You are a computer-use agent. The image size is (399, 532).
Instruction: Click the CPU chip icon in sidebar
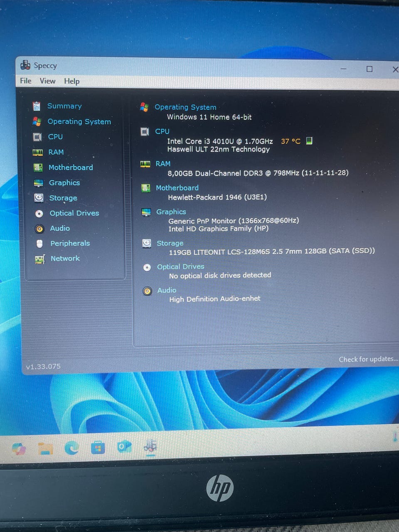[x=37, y=137]
